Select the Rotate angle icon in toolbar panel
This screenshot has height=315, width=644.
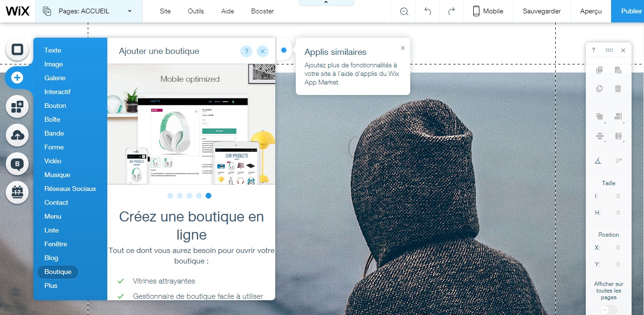point(597,161)
